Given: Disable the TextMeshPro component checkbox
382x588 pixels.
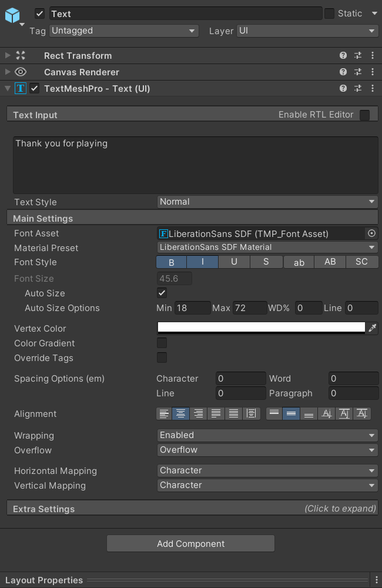Looking at the screenshot, I should (35, 89).
